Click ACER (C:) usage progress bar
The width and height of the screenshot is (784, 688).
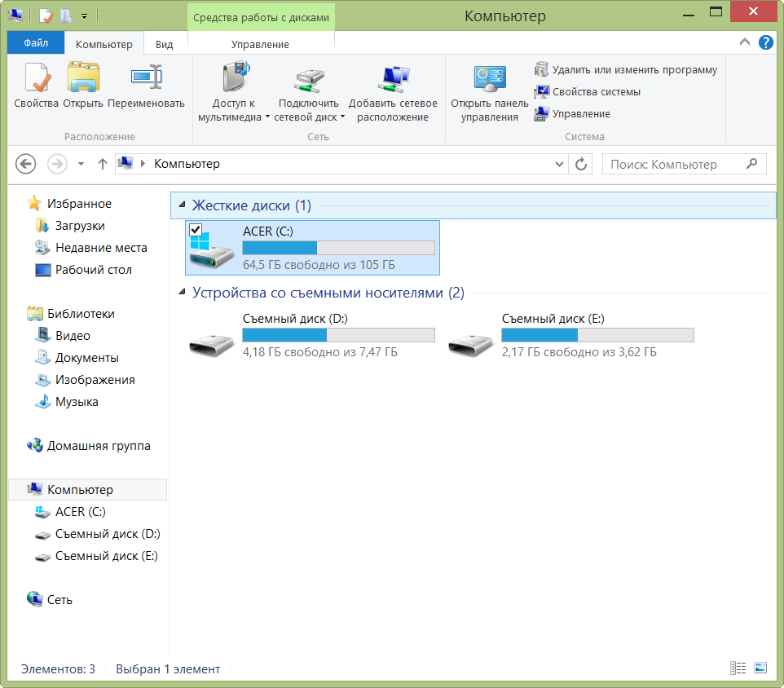coord(338,248)
